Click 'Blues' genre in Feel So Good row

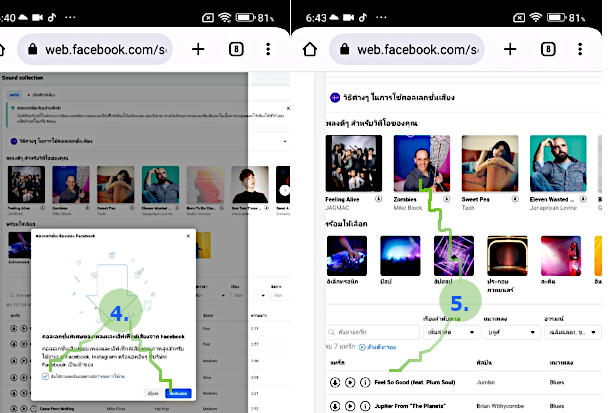coord(557,382)
